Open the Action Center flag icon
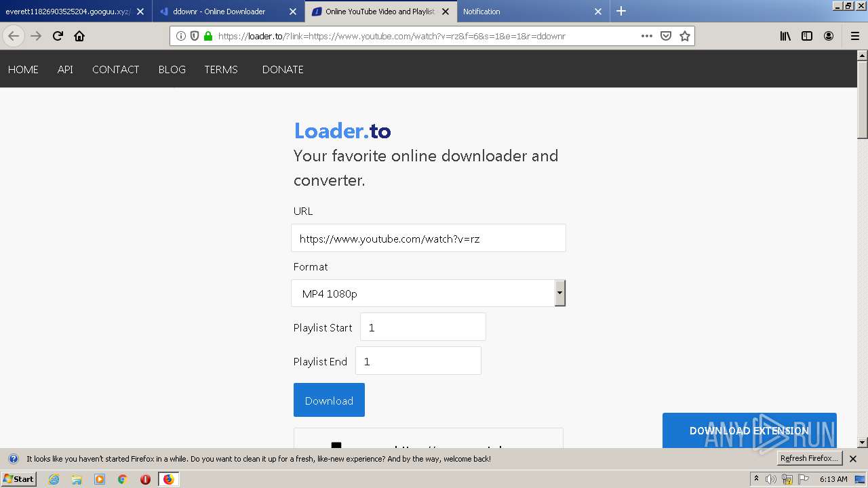Viewport: 868px width, 488px height. click(x=804, y=479)
